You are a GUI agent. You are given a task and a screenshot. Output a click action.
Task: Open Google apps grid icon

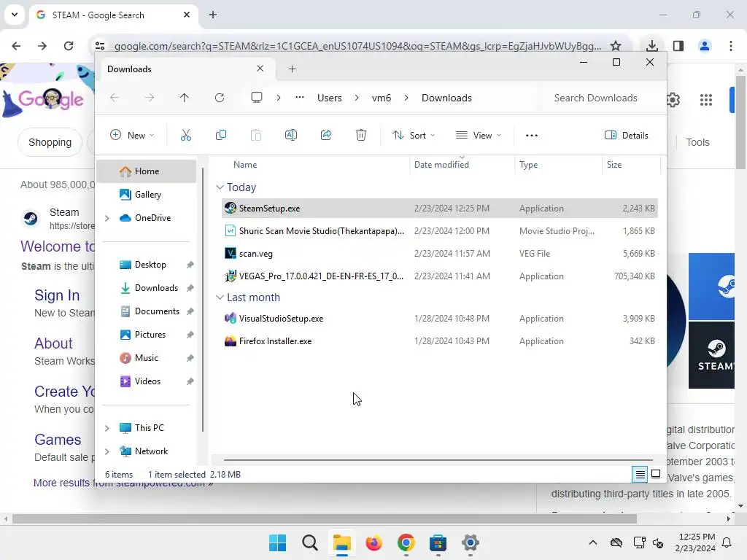click(x=706, y=99)
